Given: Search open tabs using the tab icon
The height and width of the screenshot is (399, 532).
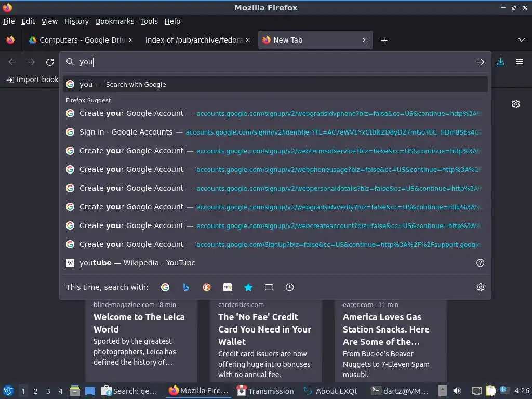Looking at the screenshot, I should pyautogui.click(x=269, y=287).
